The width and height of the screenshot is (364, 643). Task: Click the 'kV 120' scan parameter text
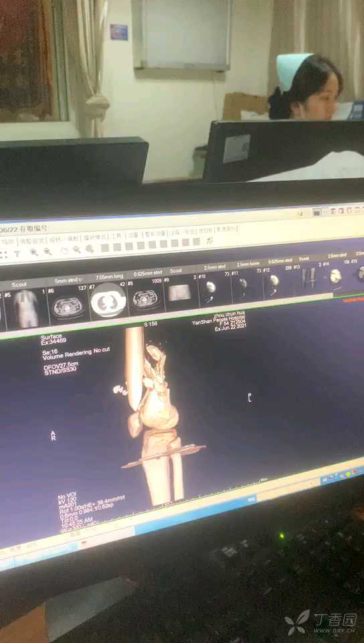tap(67, 502)
